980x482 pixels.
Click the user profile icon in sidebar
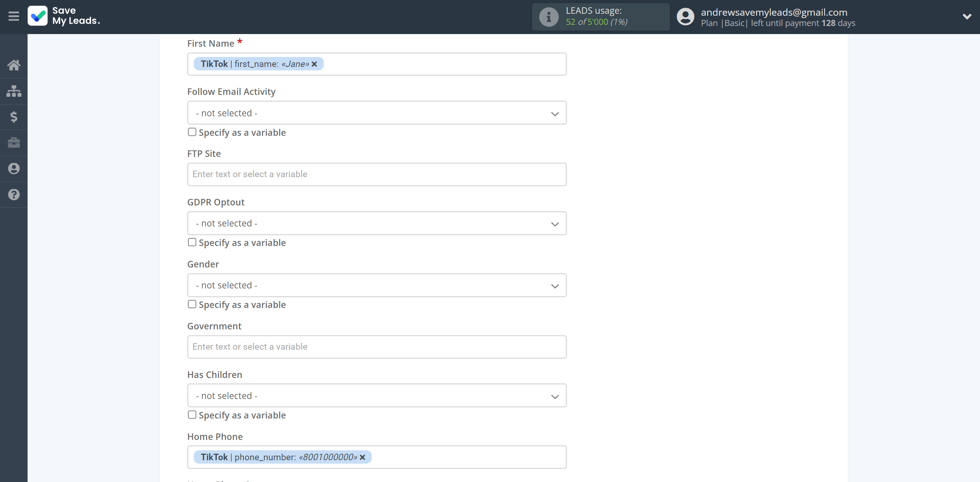click(x=14, y=169)
